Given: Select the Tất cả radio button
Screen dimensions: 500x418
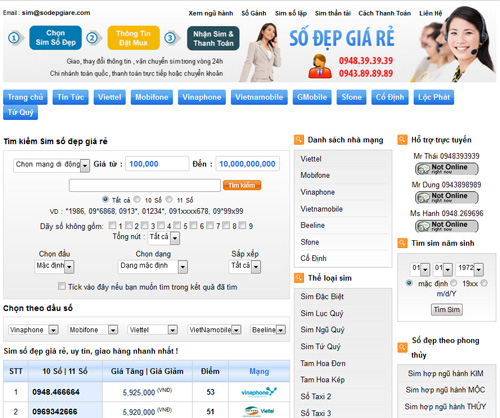Looking at the screenshot, I should (105, 199).
